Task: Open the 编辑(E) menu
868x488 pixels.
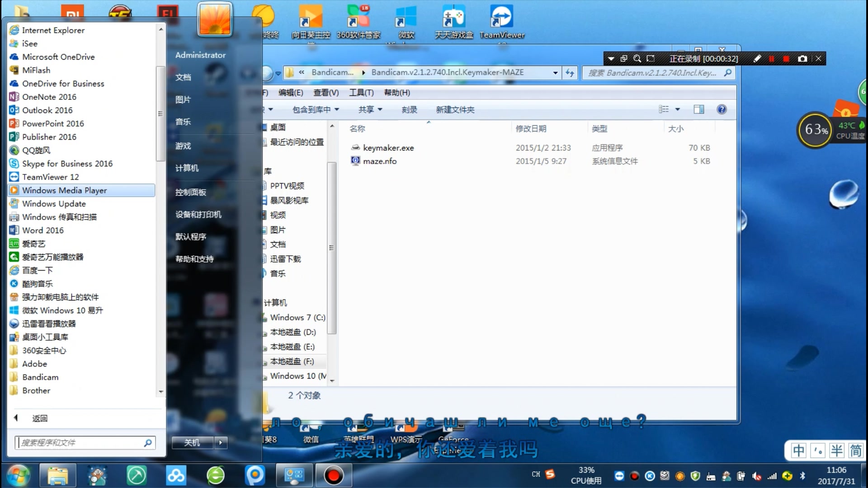Action: (x=290, y=93)
